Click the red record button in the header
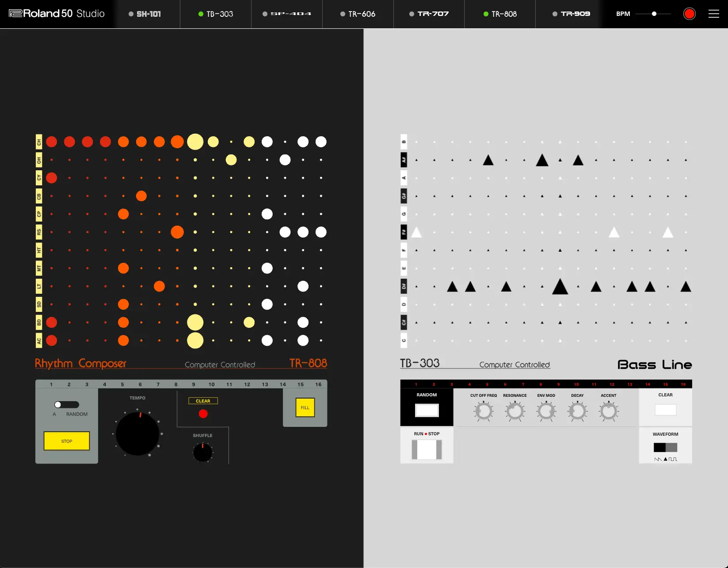Viewport: 728px width, 568px height. 689,14
